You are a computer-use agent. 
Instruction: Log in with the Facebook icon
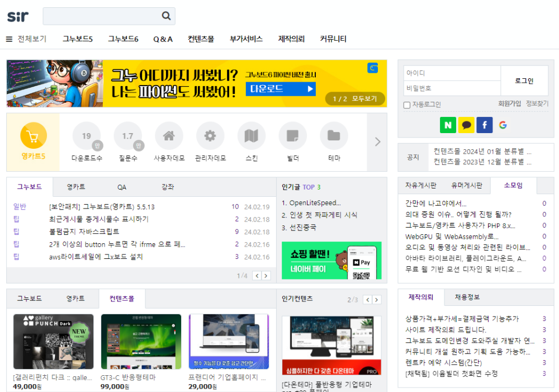click(x=485, y=125)
